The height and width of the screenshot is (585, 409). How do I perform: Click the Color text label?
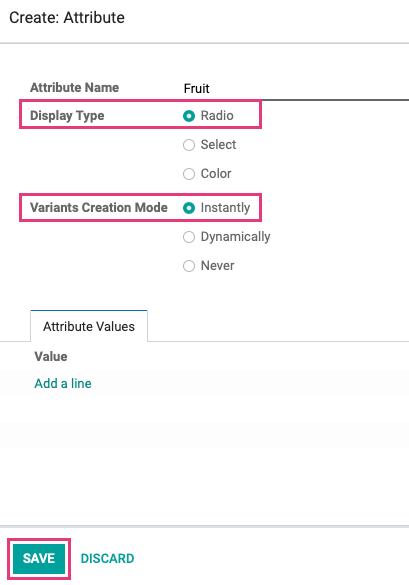216,173
